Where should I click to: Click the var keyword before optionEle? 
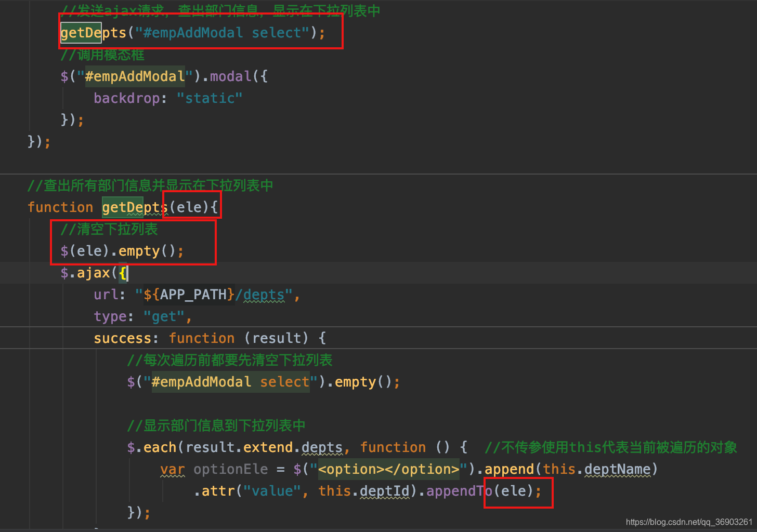pyautogui.click(x=172, y=469)
